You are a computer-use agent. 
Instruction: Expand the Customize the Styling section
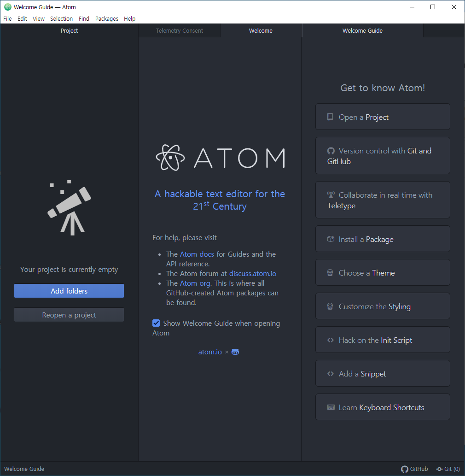(383, 306)
